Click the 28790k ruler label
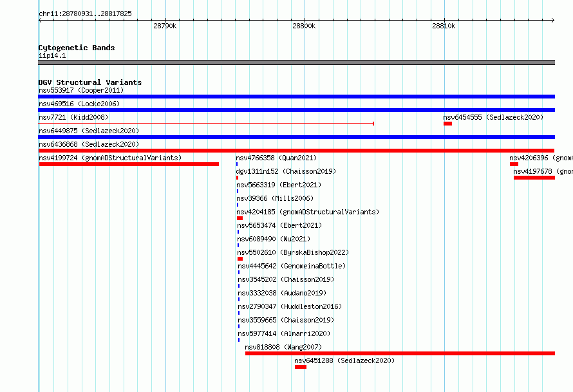 click(165, 26)
